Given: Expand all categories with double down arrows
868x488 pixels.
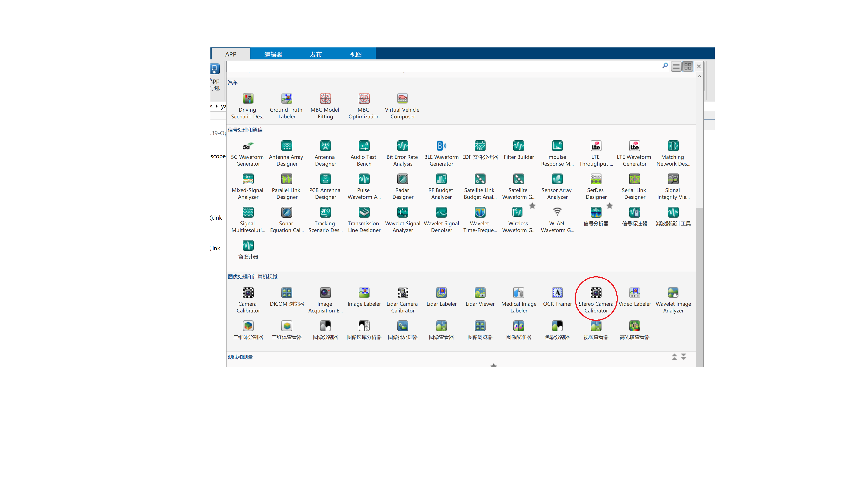Looking at the screenshot, I should (x=683, y=357).
